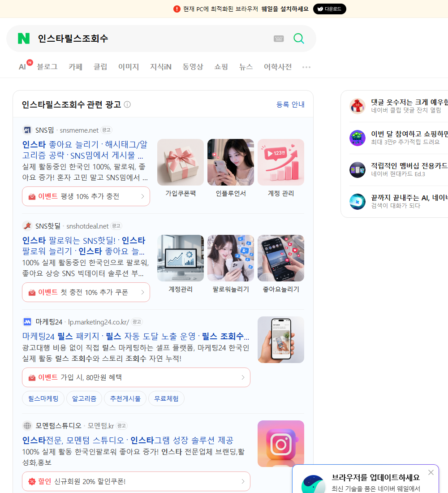Open the lp.marketing24.co.kr URL link
448x493 pixels.
pos(99,322)
